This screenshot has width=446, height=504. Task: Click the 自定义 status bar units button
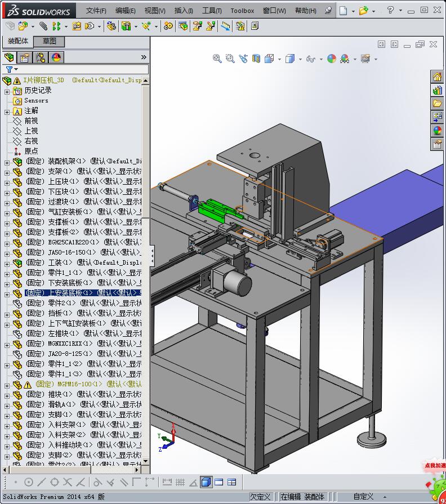(x=363, y=497)
